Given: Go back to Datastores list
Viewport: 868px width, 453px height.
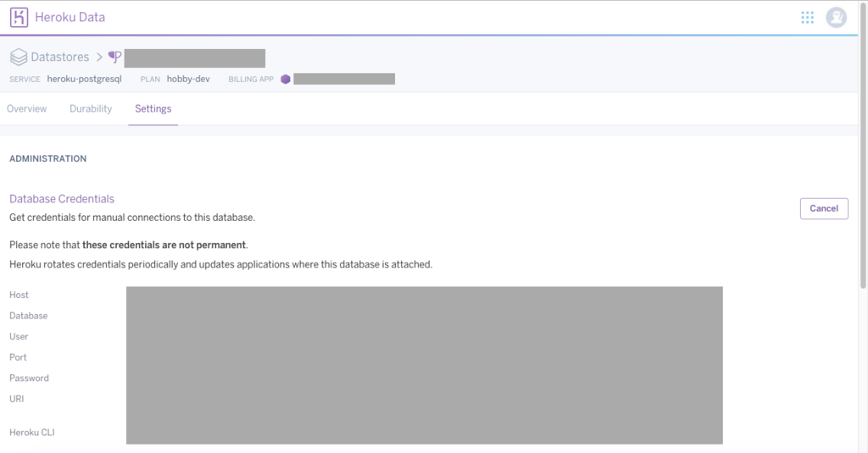Looking at the screenshot, I should 60,57.
